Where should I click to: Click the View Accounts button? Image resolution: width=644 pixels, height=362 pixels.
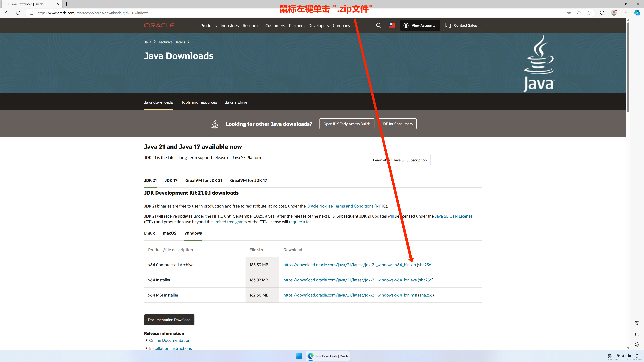pyautogui.click(x=420, y=26)
